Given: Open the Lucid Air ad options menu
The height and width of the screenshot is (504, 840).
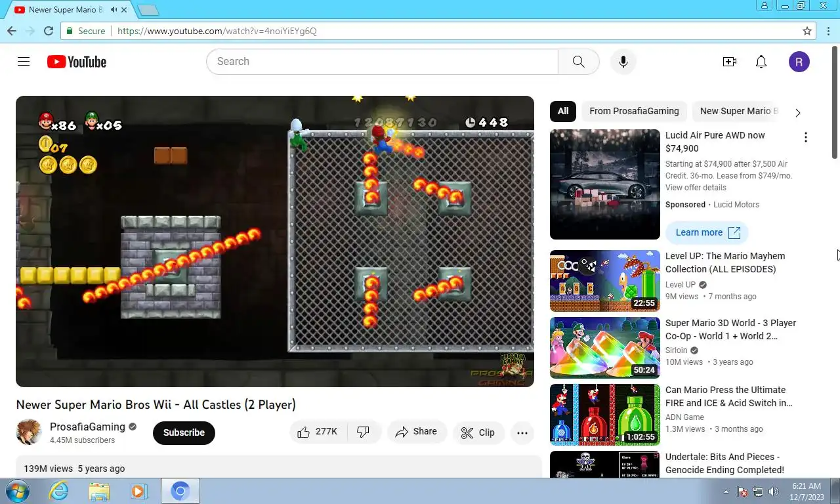Looking at the screenshot, I should point(806,137).
